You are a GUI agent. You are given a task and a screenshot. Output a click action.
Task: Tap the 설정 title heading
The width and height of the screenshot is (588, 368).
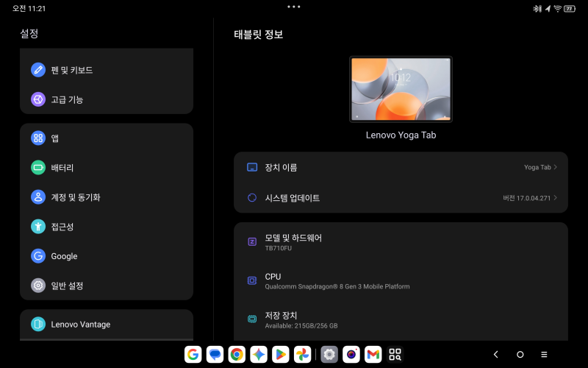coord(29,33)
